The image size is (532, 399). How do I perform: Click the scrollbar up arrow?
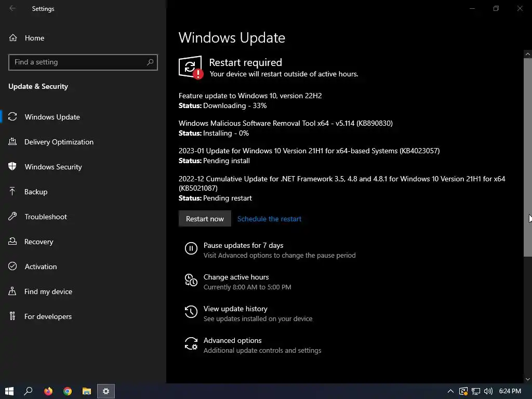pyautogui.click(x=528, y=54)
